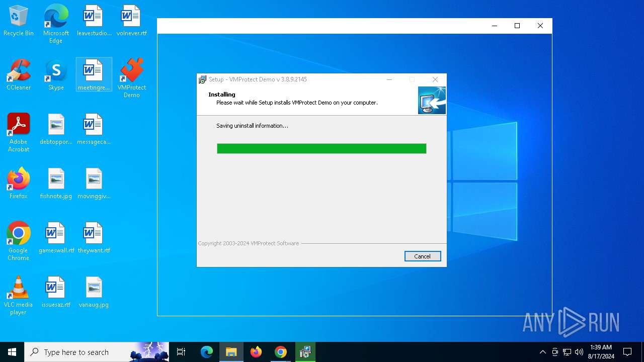Select fishnote.jpg on the desktop
The height and width of the screenshot is (362, 644).
pos(56,184)
